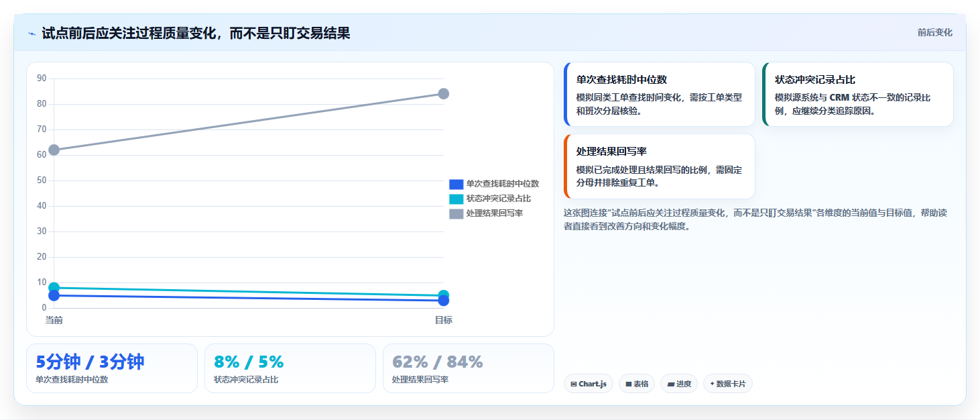Click the caption 状态冲突记录占比 under 8%
The image size is (980, 420).
246,380
